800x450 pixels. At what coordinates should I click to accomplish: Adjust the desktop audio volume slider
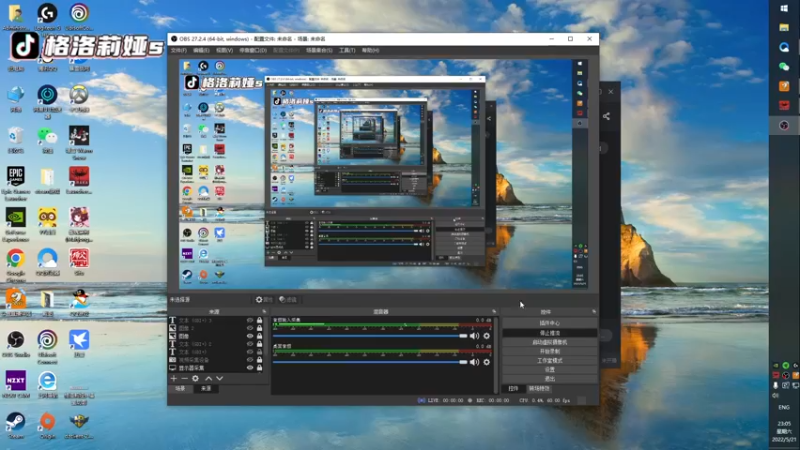pyautogui.click(x=370, y=362)
